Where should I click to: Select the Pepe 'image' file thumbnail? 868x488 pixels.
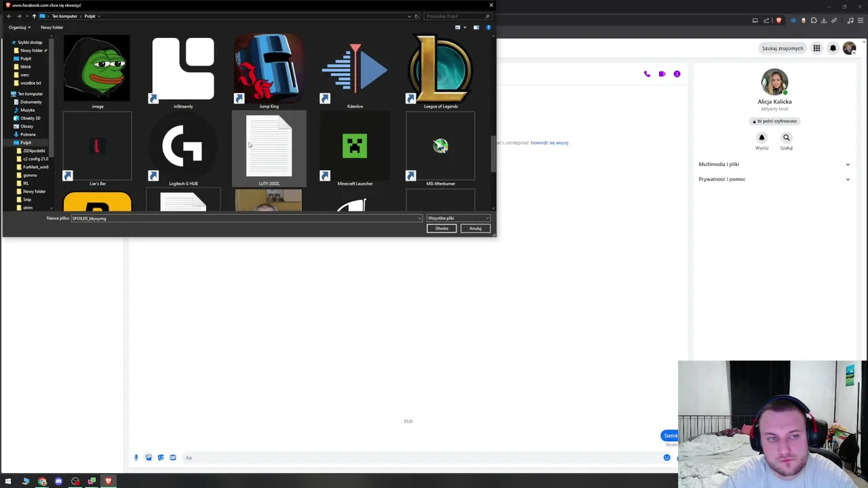[x=97, y=70]
